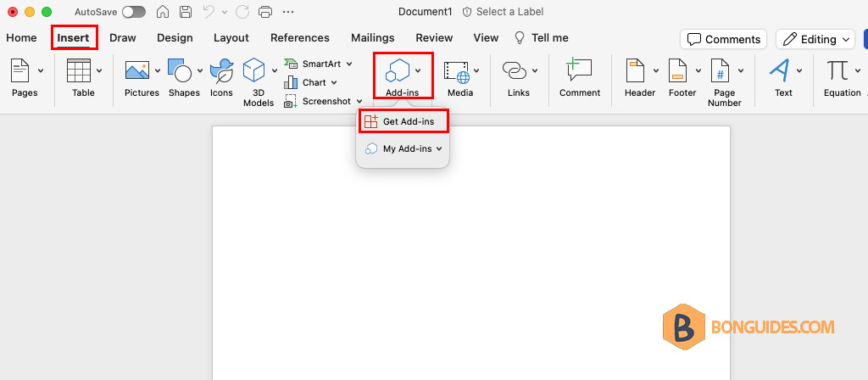This screenshot has width=868, height=380.
Task: Switch to the Draw tab
Action: (123, 37)
